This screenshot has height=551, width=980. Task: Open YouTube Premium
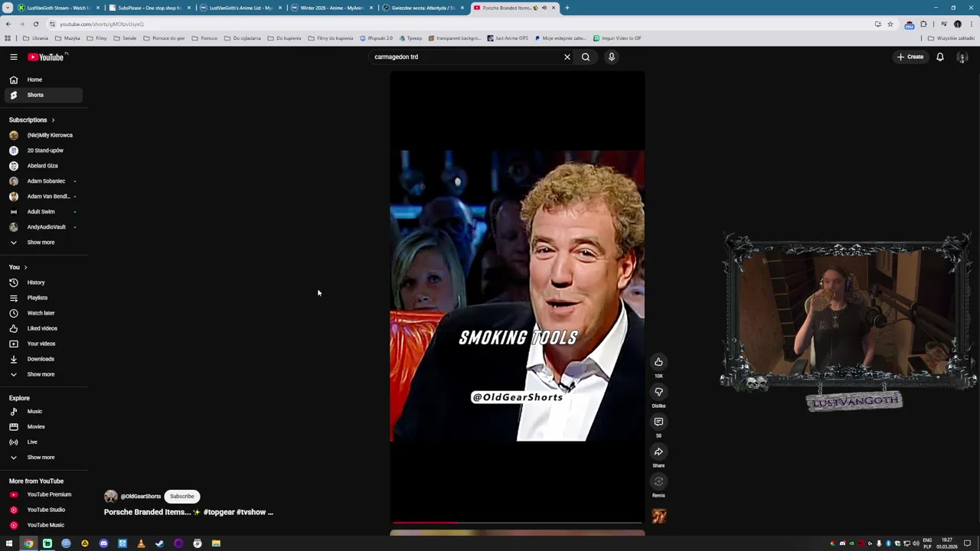pyautogui.click(x=43, y=494)
